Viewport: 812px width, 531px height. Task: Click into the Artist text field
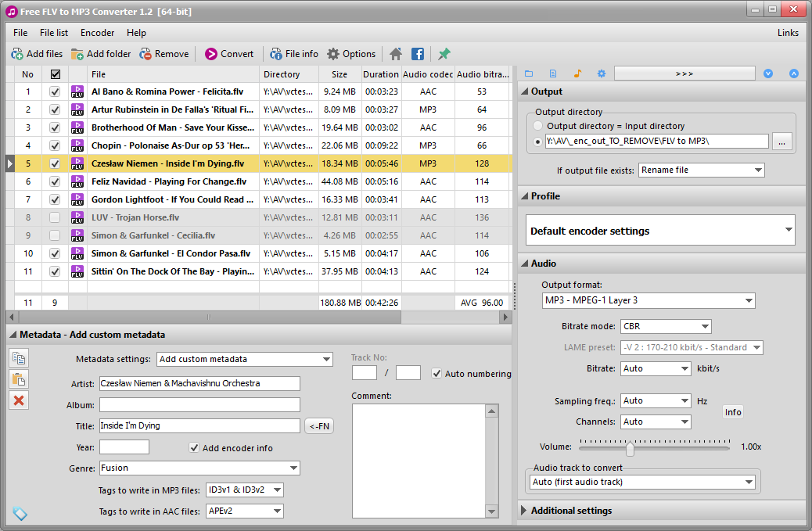(x=199, y=383)
